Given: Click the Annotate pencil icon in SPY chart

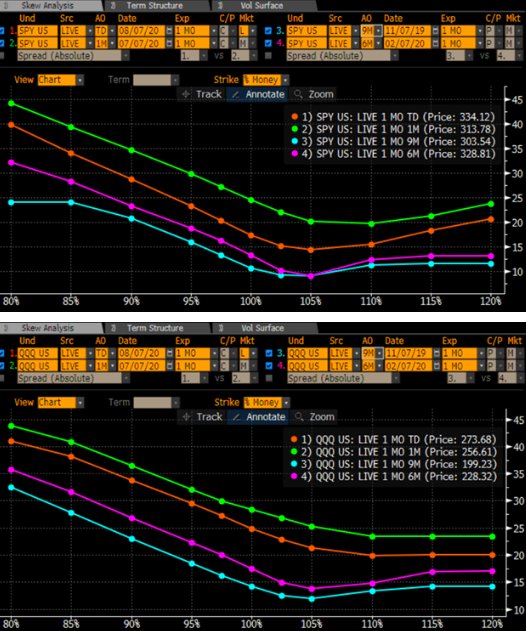Looking at the screenshot, I should [x=236, y=94].
